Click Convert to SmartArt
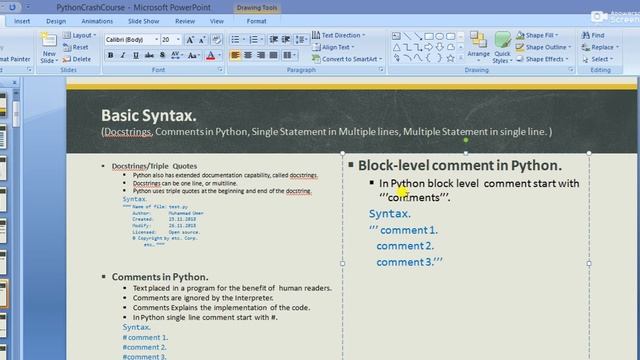The width and height of the screenshot is (640, 360). [347, 59]
